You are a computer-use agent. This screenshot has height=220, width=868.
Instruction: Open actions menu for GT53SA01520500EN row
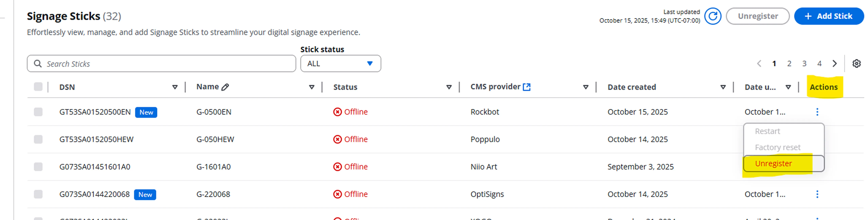pos(817,112)
